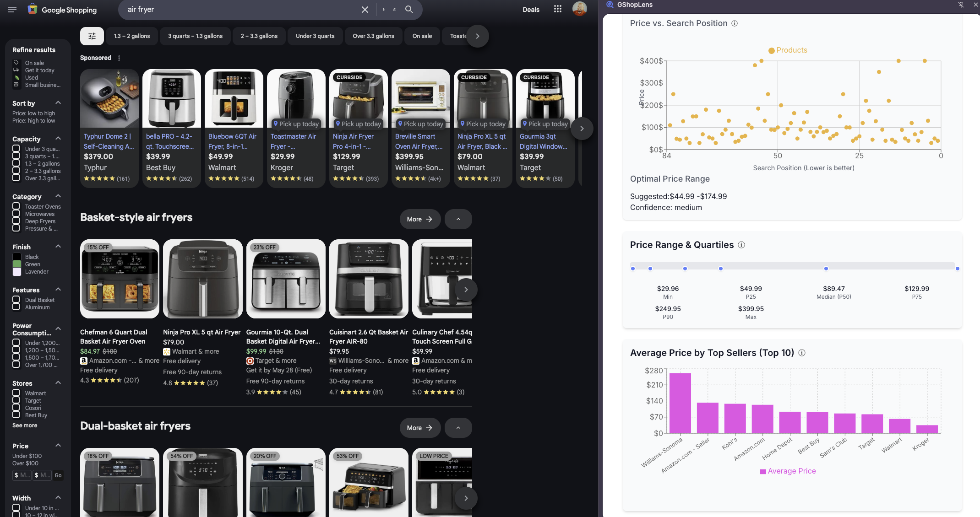Sort by Price: low to high
This screenshot has width=980, height=517.
tap(33, 113)
